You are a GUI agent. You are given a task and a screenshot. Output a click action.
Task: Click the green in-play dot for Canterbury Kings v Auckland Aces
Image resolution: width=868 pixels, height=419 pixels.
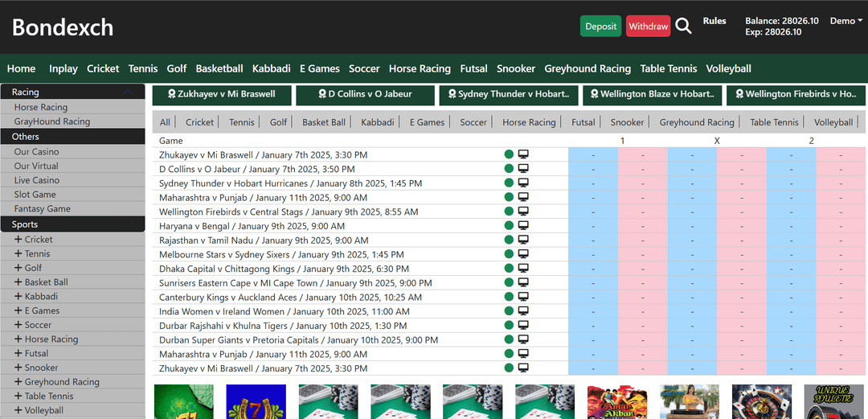[510, 297]
